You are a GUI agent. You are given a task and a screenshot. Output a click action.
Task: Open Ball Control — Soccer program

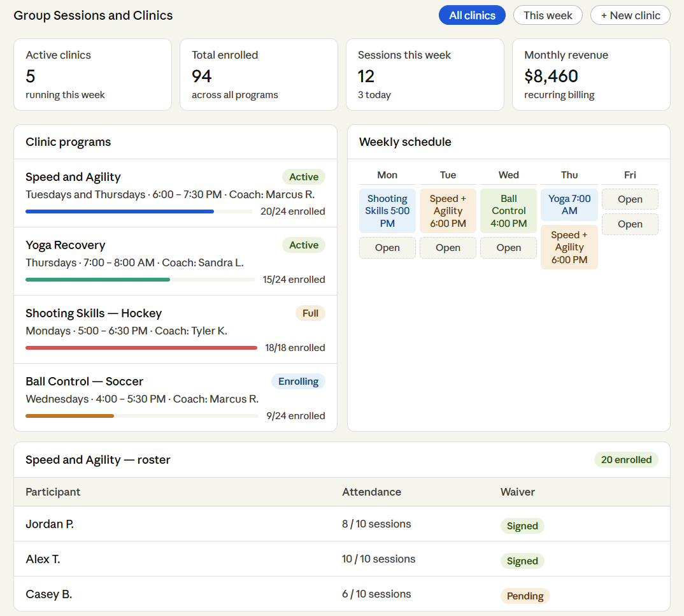click(x=84, y=382)
